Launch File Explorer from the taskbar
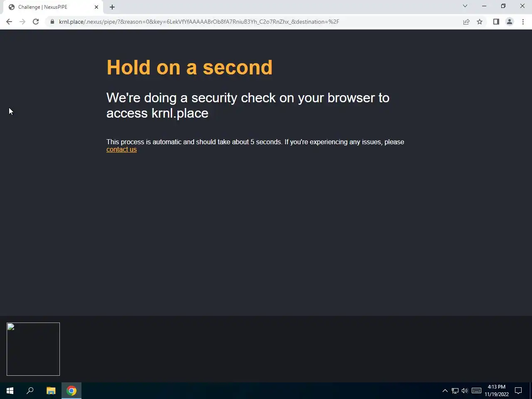 pyautogui.click(x=51, y=391)
